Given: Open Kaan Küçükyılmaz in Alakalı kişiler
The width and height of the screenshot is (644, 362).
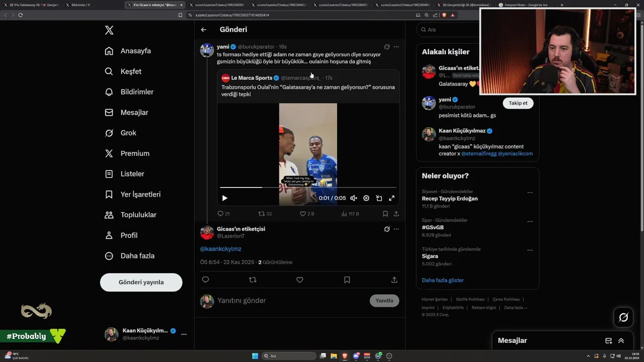Looking at the screenshot, I should pos(462,131).
